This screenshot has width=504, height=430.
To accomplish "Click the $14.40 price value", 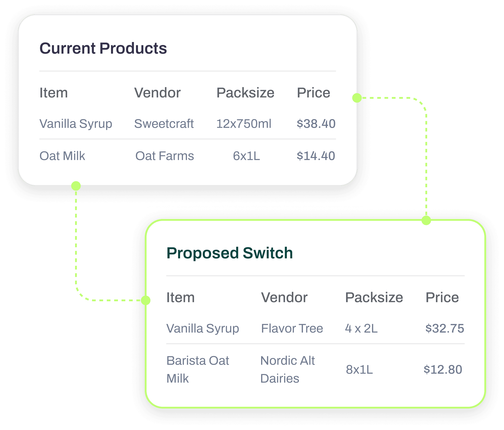I will click(316, 156).
